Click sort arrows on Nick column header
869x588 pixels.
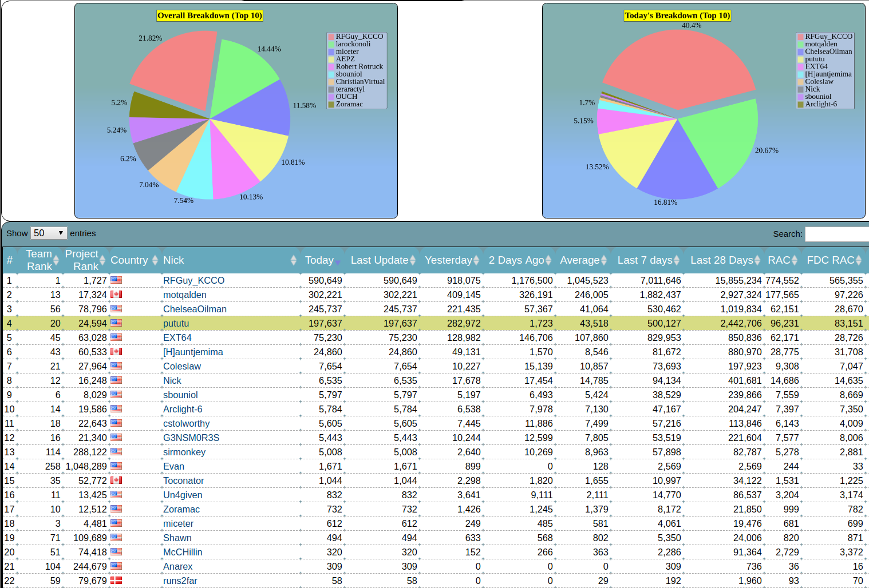coord(293,260)
